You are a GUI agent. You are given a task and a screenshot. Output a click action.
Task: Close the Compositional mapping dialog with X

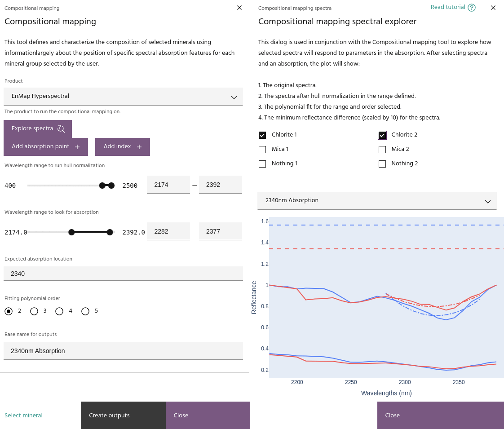click(239, 8)
